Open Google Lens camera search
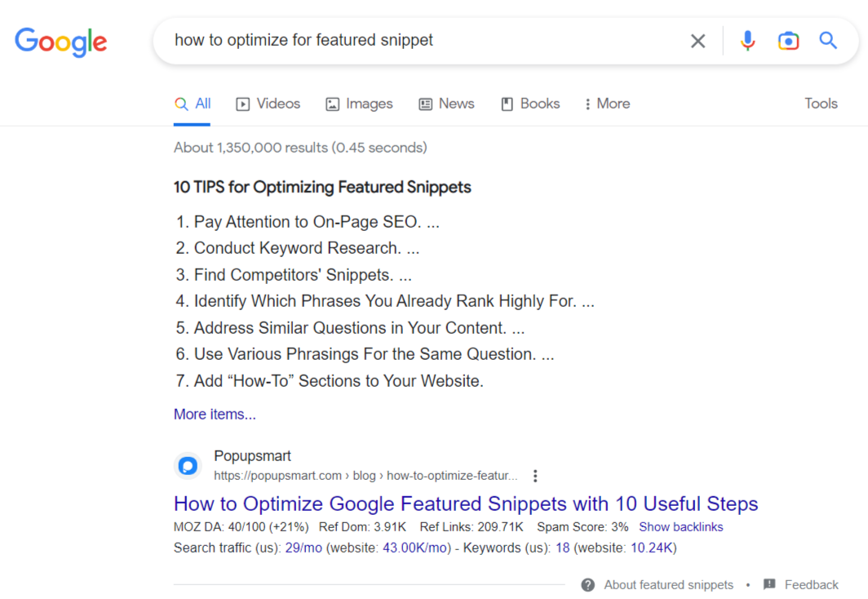Viewport: 868px width, 599px height. [x=788, y=40]
